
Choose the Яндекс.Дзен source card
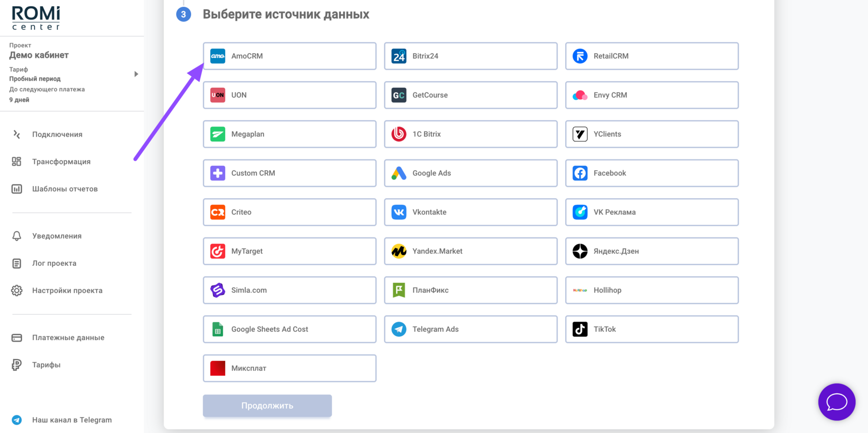point(652,251)
